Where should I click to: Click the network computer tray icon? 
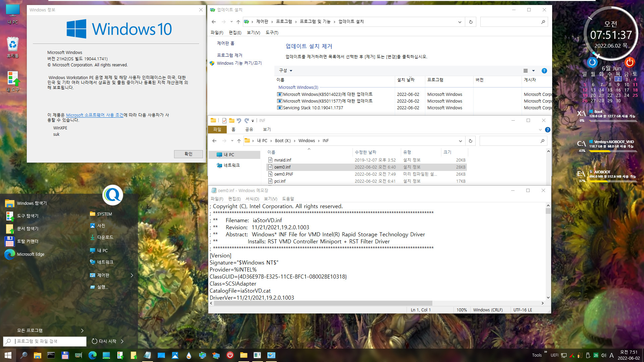(x=564, y=355)
